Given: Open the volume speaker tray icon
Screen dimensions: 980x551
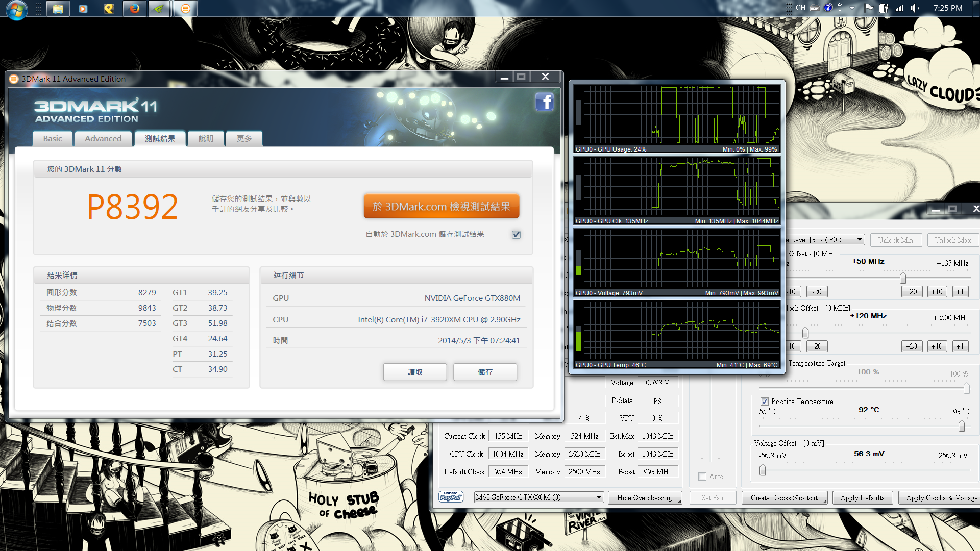Looking at the screenshot, I should [x=915, y=8].
